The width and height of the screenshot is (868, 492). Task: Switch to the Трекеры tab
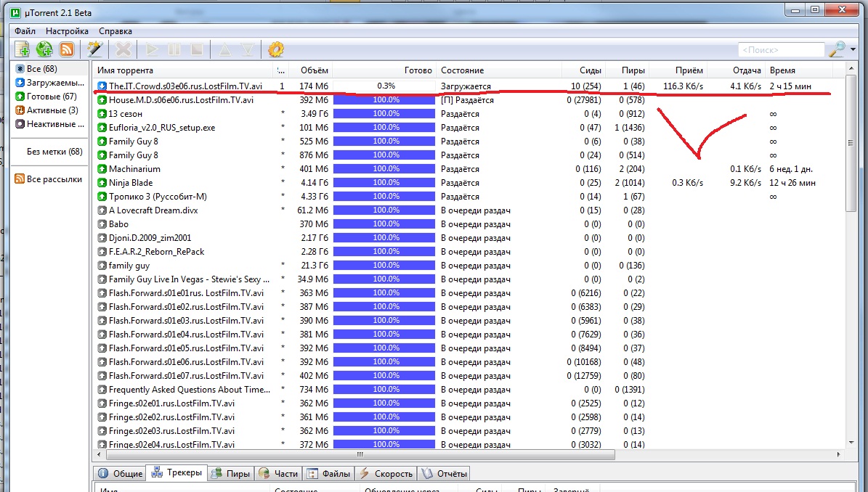pyautogui.click(x=177, y=472)
